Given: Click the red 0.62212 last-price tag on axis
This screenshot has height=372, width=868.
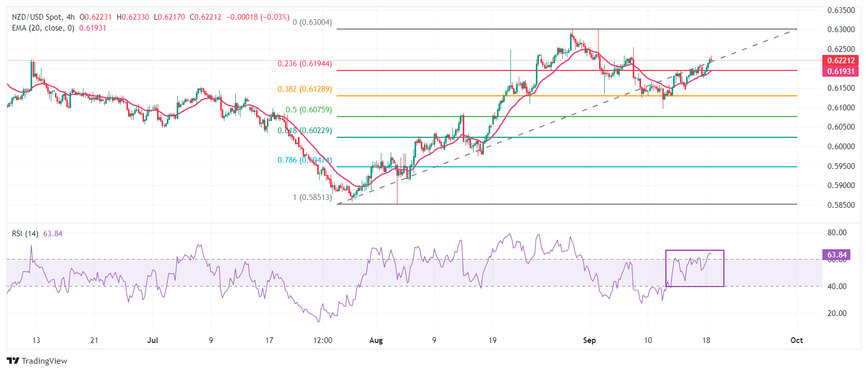Looking at the screenshot, I should point(841,61).
